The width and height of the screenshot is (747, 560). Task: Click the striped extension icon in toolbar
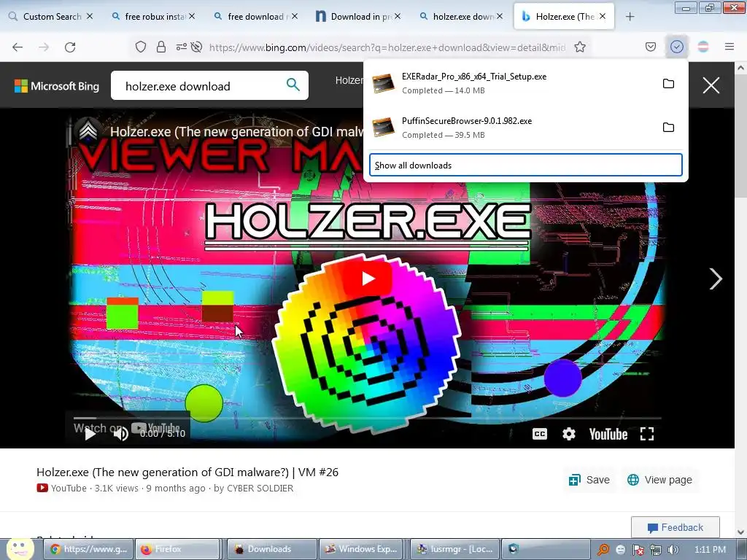703,47
